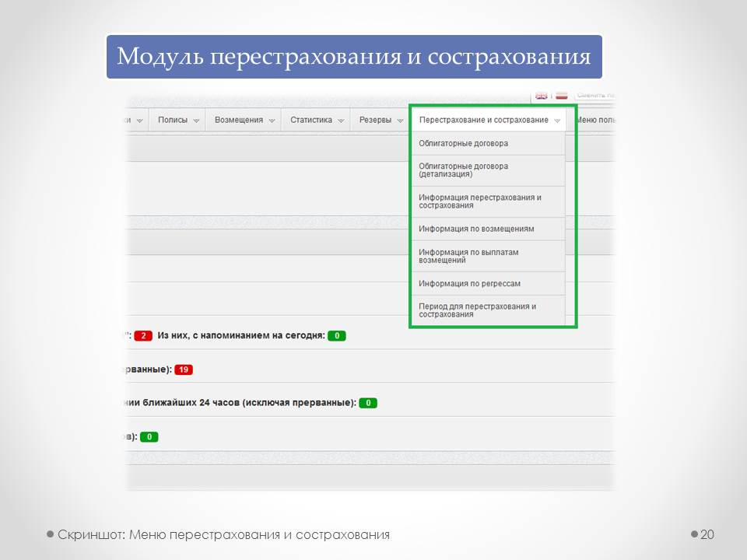Viewport: 747px width, 560px height.
Task: Choose Информация по регрессам
Action: pyautogui.click(x=489, y=284)
